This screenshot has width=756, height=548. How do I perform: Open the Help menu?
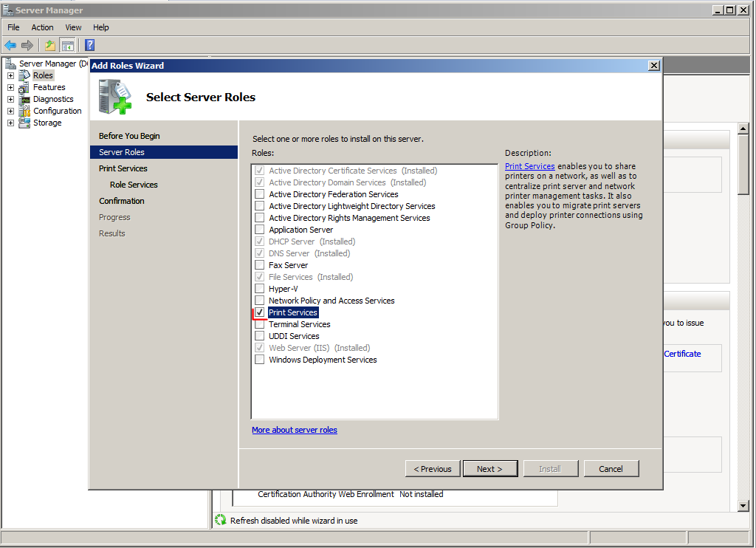100,27
